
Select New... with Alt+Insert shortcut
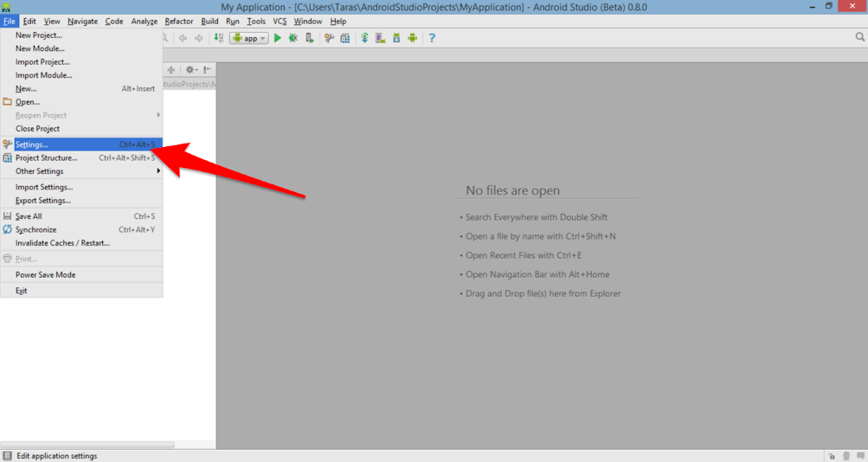[x=81, y=88]
